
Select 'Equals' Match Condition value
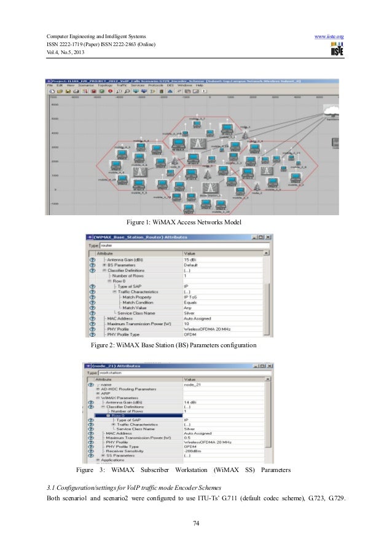click(x=190, y=302)
